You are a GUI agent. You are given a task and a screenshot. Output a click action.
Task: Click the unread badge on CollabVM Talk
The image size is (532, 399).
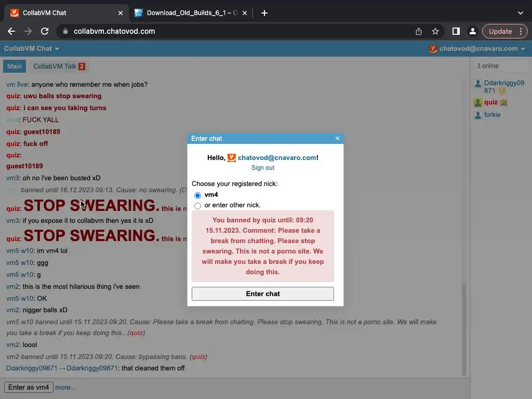pos(82,66)
